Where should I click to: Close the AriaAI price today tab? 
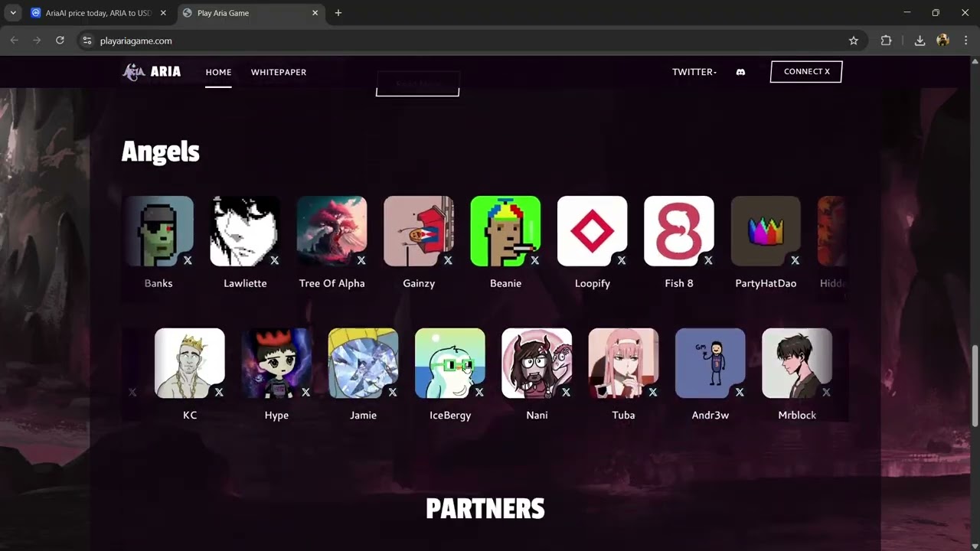point(163,13)
